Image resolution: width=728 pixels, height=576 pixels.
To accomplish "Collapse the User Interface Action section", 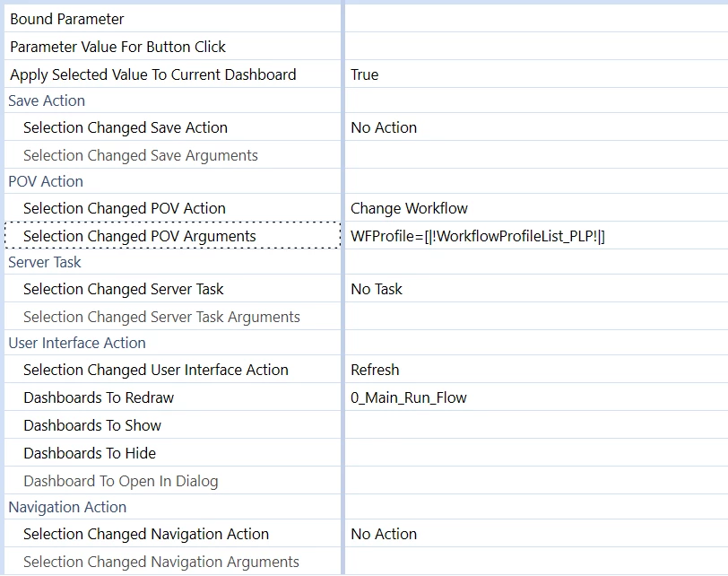I will [x=77, y=344].
